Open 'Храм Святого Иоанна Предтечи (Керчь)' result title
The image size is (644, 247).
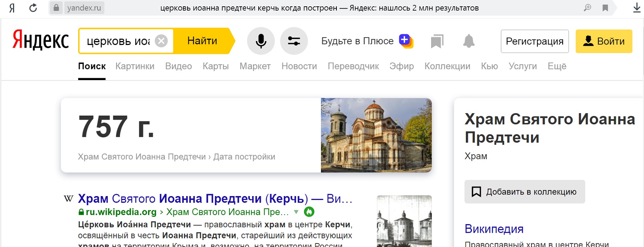click(215, 198)
